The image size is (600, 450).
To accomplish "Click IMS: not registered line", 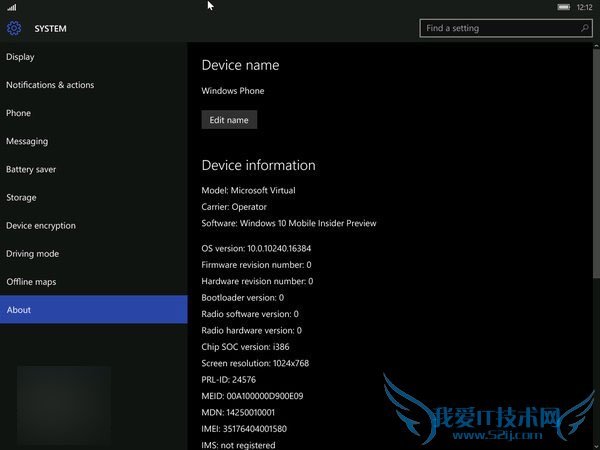I will 238,445.
